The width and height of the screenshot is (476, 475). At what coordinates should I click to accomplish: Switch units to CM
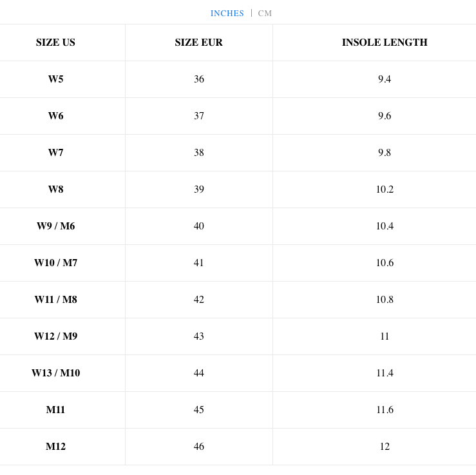pyautogui.click(x=265, y=14)
